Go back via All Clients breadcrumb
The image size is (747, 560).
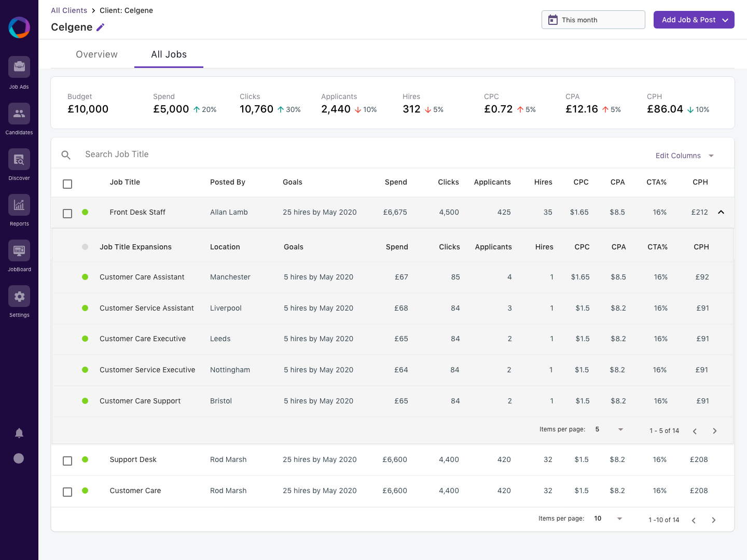(69, 10)
